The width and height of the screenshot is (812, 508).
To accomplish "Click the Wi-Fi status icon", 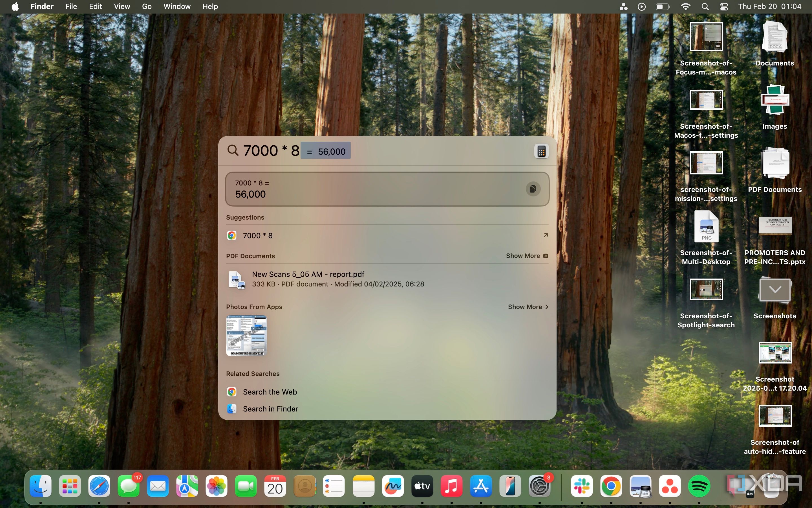I will (x=685, y=6).
